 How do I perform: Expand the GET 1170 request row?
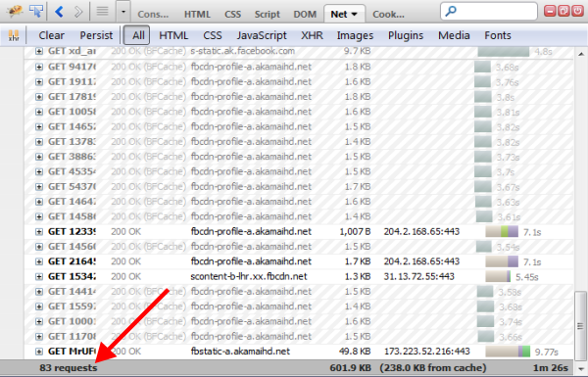click(x=39, y=337)
